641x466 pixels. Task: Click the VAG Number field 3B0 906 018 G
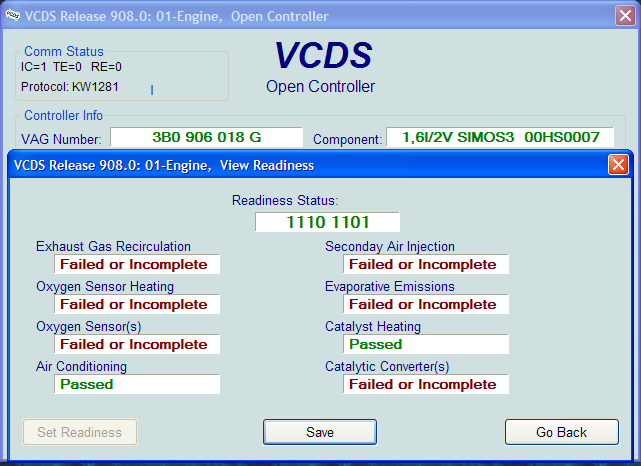pyautogui.click(x=206, y=137)
